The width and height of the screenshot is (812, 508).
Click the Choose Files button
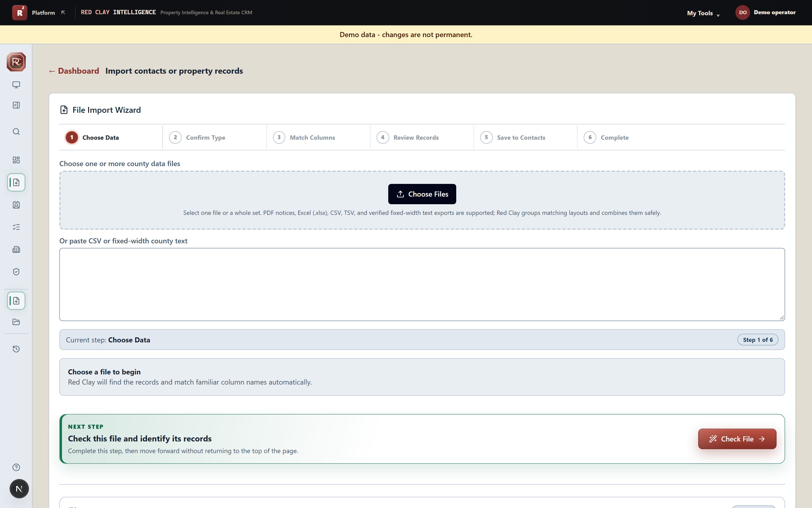coord(422,194)
